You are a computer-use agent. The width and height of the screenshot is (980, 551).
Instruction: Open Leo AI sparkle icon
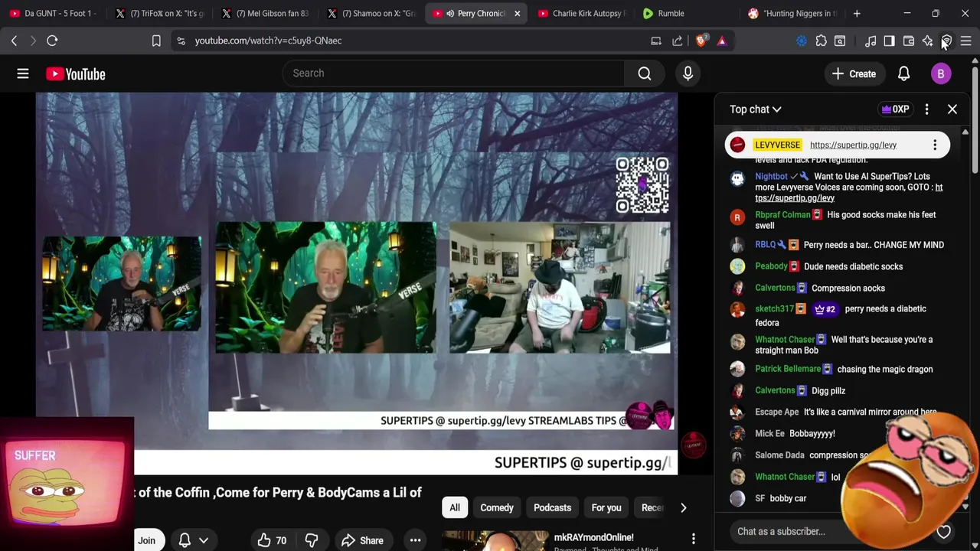[x=927, y=41]
